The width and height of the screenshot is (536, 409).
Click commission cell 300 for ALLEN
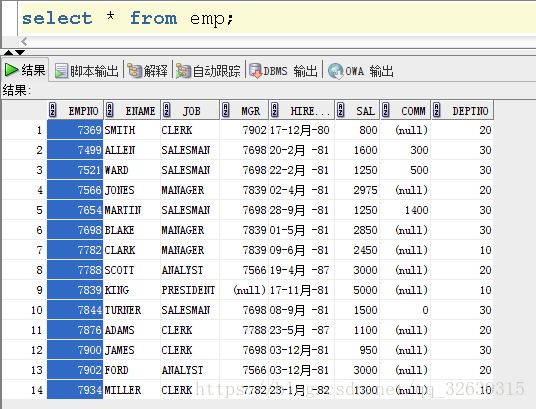coord(405,150)
